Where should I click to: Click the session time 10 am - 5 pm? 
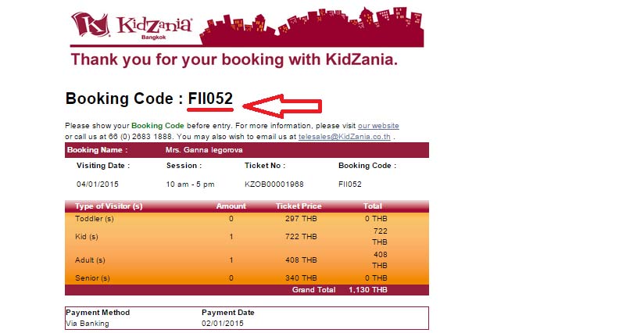coord(190,184)
